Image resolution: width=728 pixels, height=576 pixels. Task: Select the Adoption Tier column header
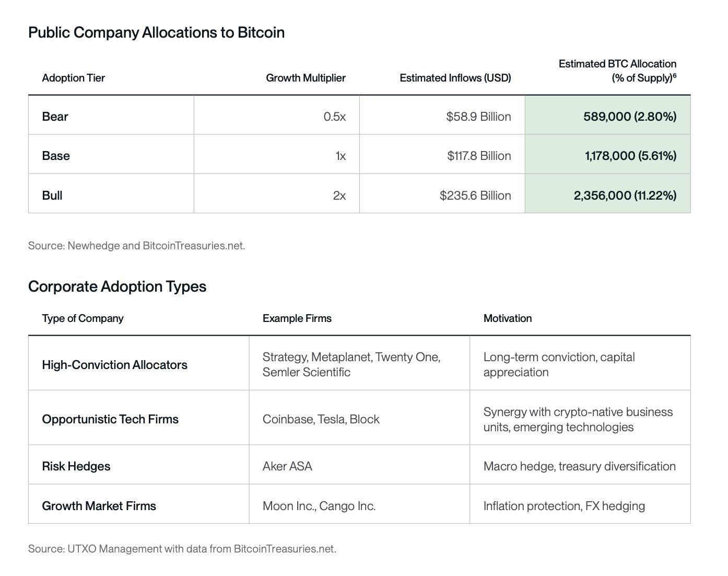(x=74, y=78)
